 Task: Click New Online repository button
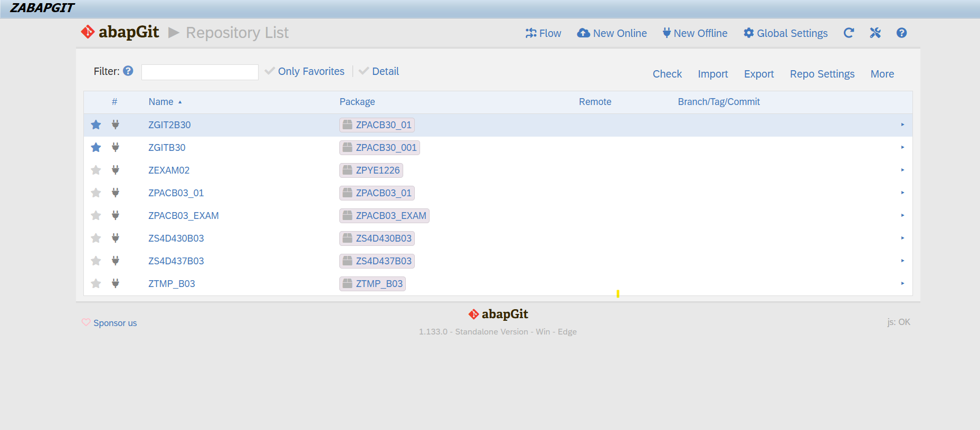click(612, 33)
